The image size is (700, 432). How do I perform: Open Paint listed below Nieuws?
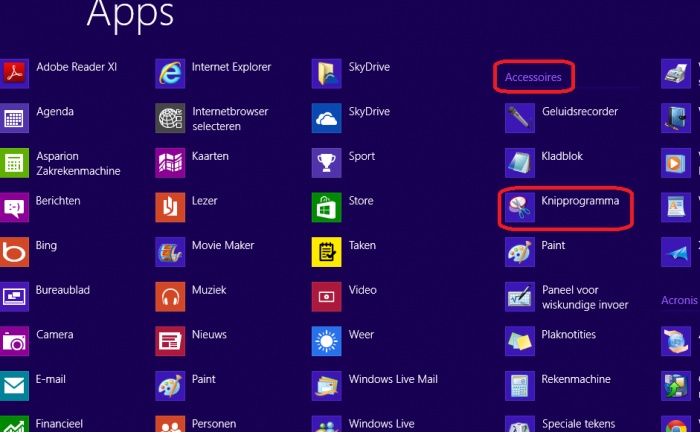(185, 386)
